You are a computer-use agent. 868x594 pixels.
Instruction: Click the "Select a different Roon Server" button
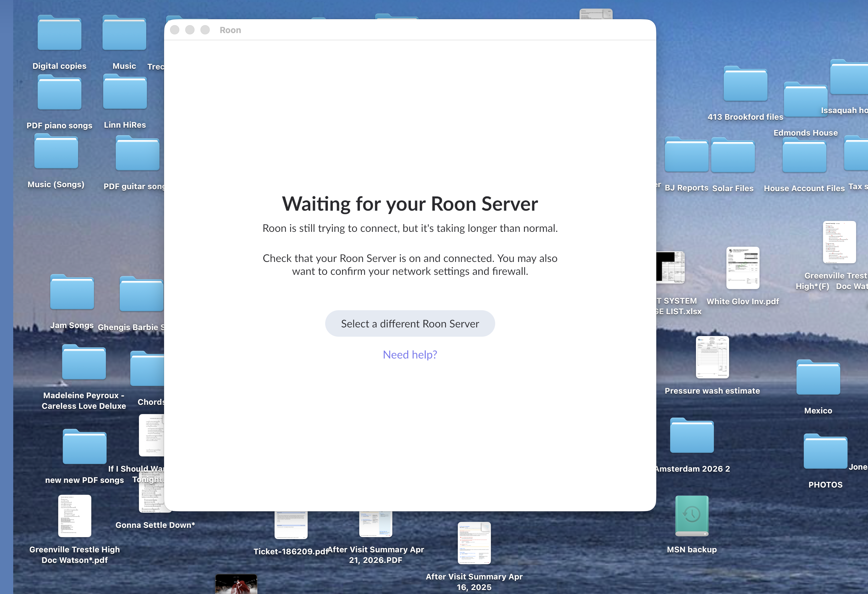[410, 323]
